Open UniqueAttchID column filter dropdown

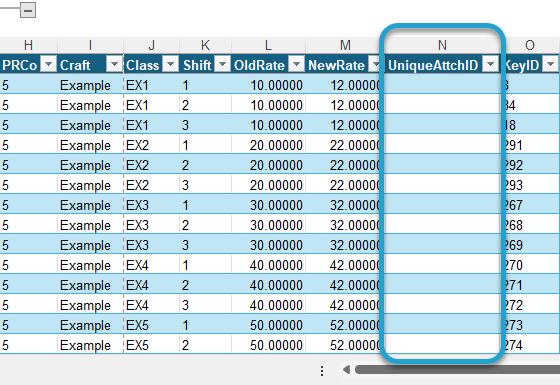[x=490, y=64]
